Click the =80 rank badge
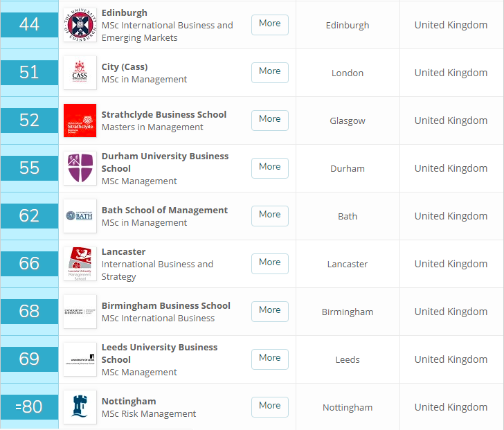Screen dimensions: 504x430 tap(29, 407)
